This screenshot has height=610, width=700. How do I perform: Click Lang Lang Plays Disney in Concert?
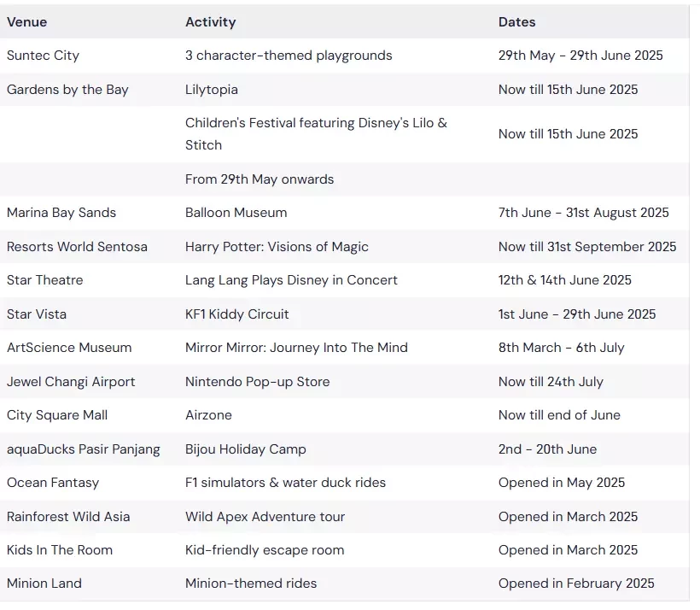click(291, 280)
